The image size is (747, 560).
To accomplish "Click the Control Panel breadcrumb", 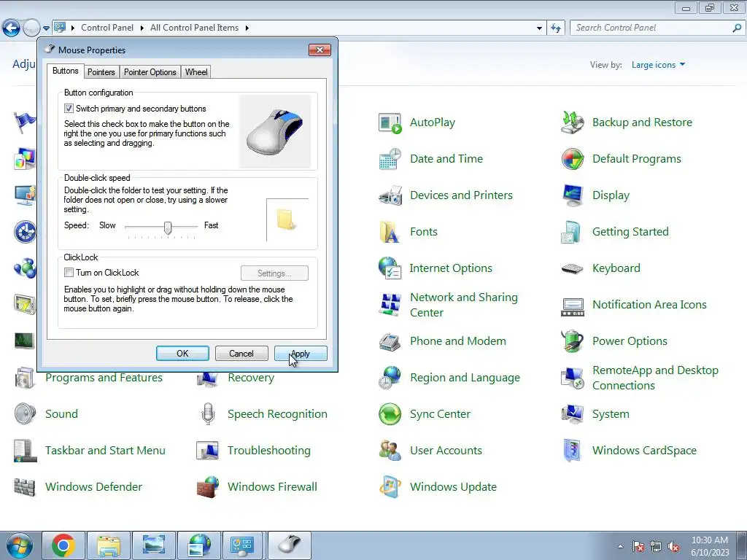I will pyautogui.click(x=107, y=28).
